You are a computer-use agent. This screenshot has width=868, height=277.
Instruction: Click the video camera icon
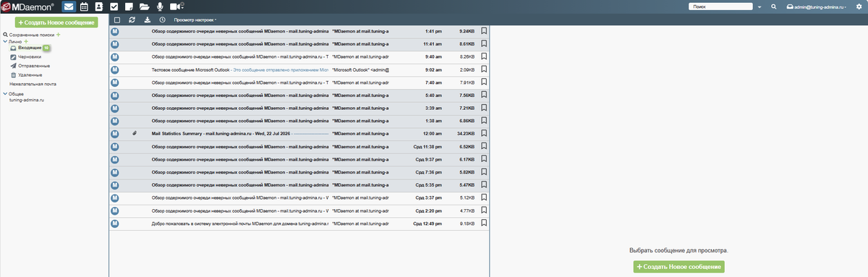174,7
